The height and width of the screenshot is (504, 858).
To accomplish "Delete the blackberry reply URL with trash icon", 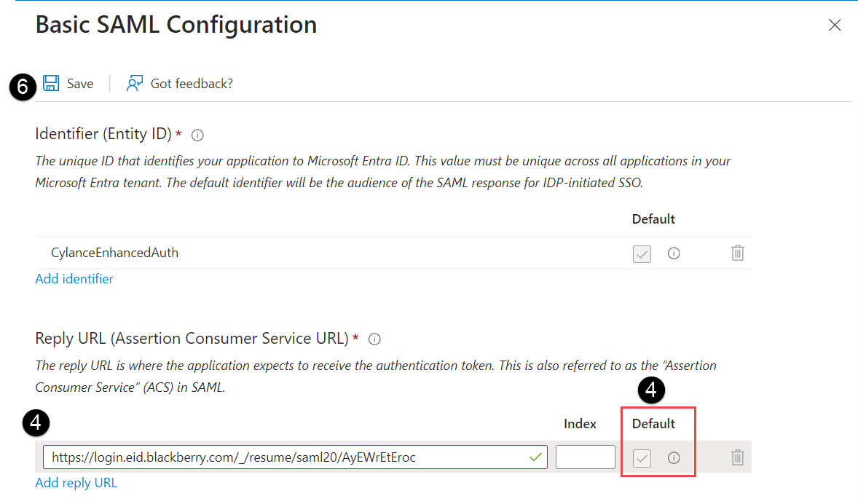I will click(737, 457).
